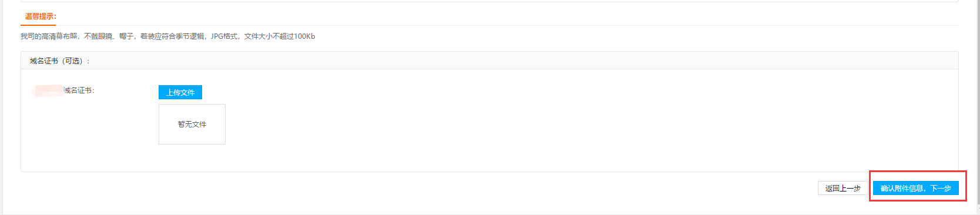Click the blue 上传文件 upload button

[x=180, y=92]
